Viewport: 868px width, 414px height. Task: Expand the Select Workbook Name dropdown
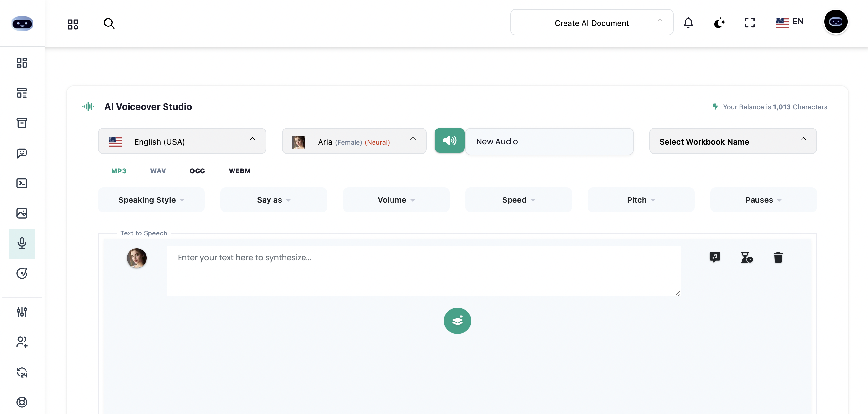point(733,141)
